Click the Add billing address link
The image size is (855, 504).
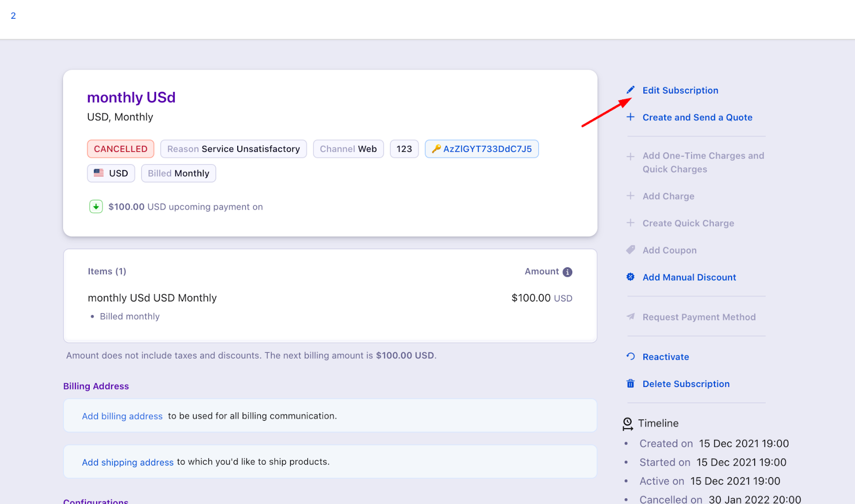122,416
